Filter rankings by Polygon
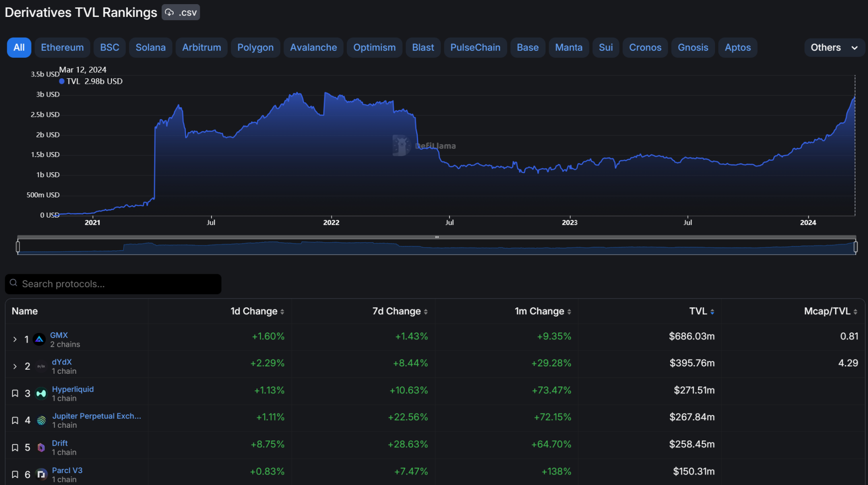This screenshot has width=868, height=485. tap(256, 48)
